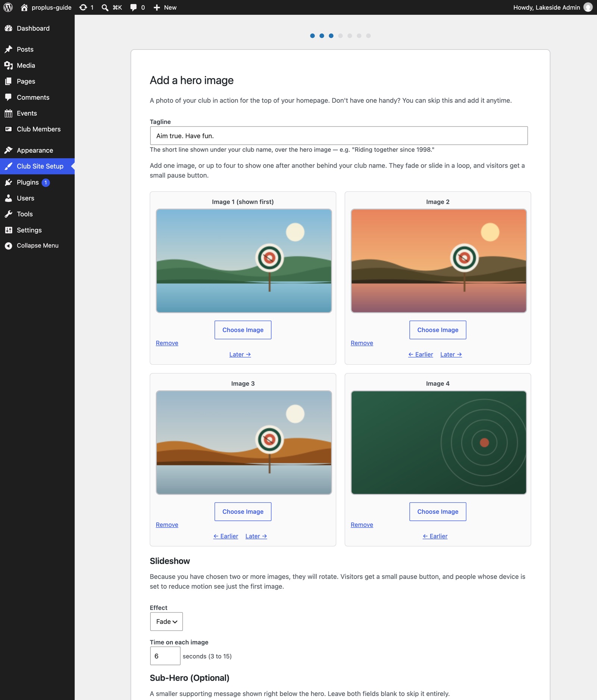Move Image 1 Later

coord(240,354)
